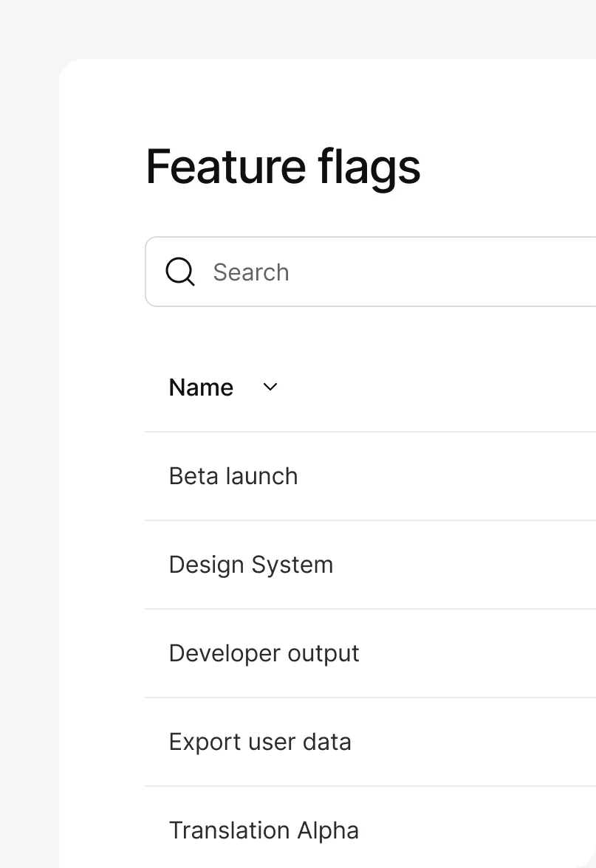Open the Design System feature flag
Image resolution: width=596 pixels, height=868 pixels.
tap(251, 565)
